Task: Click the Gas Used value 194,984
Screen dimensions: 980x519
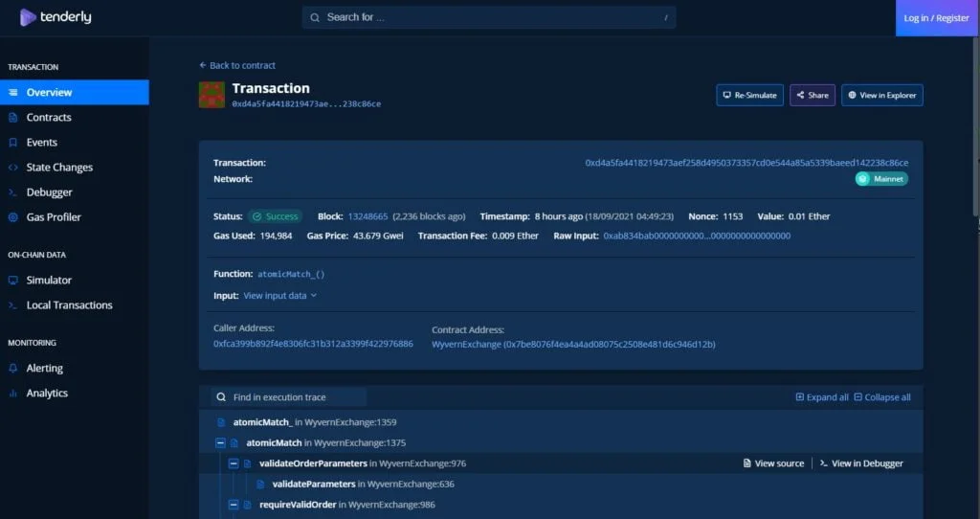Action: pos(277,236)
